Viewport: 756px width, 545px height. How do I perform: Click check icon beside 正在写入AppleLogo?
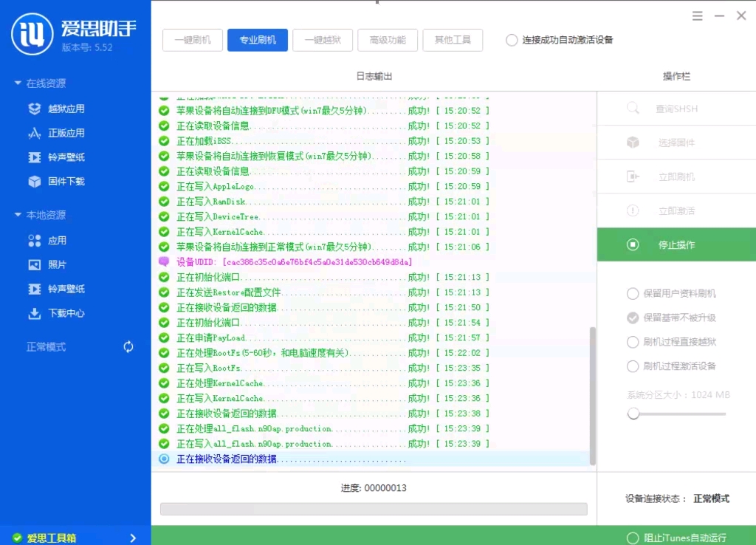(164, 186)
